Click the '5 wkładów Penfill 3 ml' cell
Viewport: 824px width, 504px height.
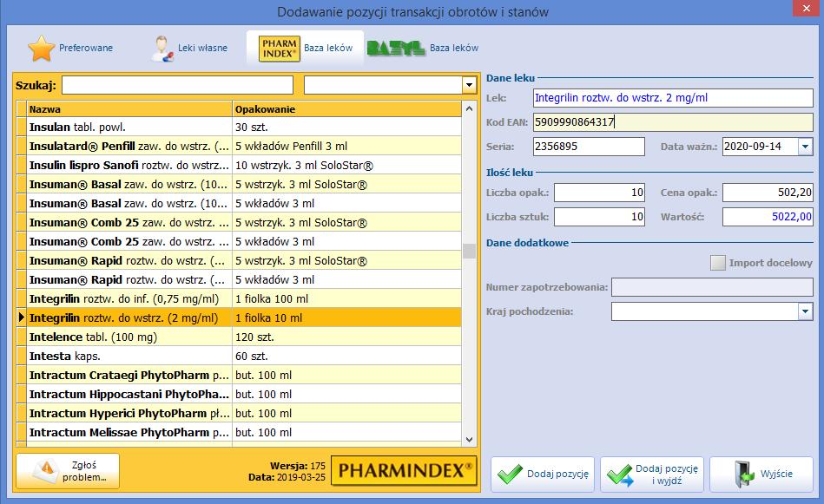(346, 146)
